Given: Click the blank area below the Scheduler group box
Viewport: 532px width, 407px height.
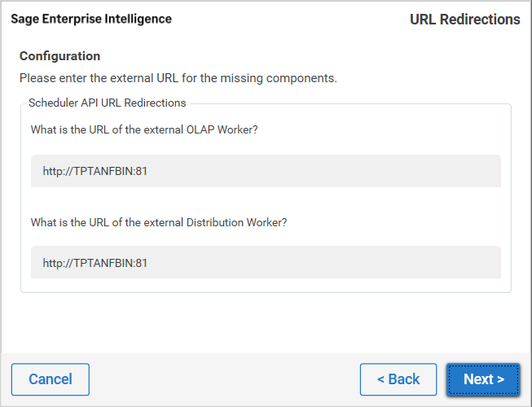Looking at the screenshot, I should tap(266, 322).
